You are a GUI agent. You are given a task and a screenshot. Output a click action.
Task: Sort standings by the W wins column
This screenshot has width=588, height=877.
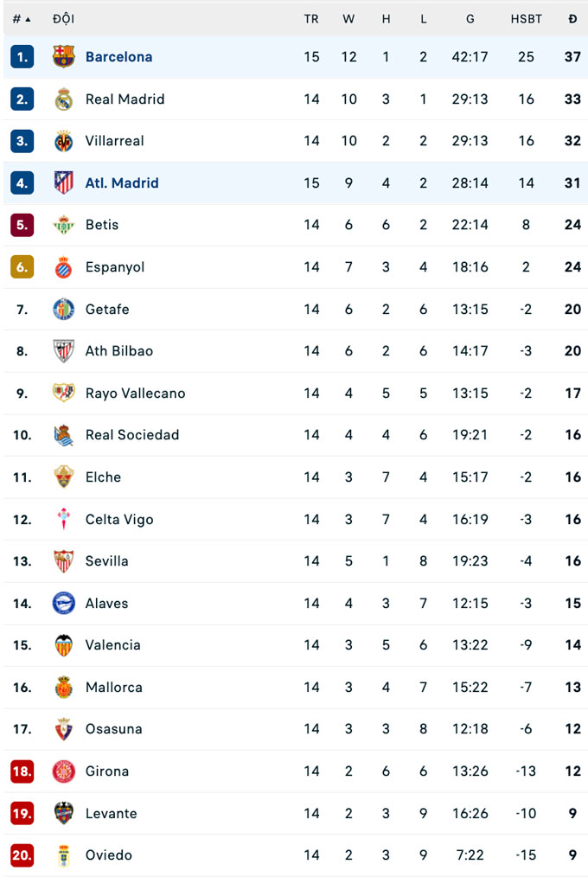(348, 19)
